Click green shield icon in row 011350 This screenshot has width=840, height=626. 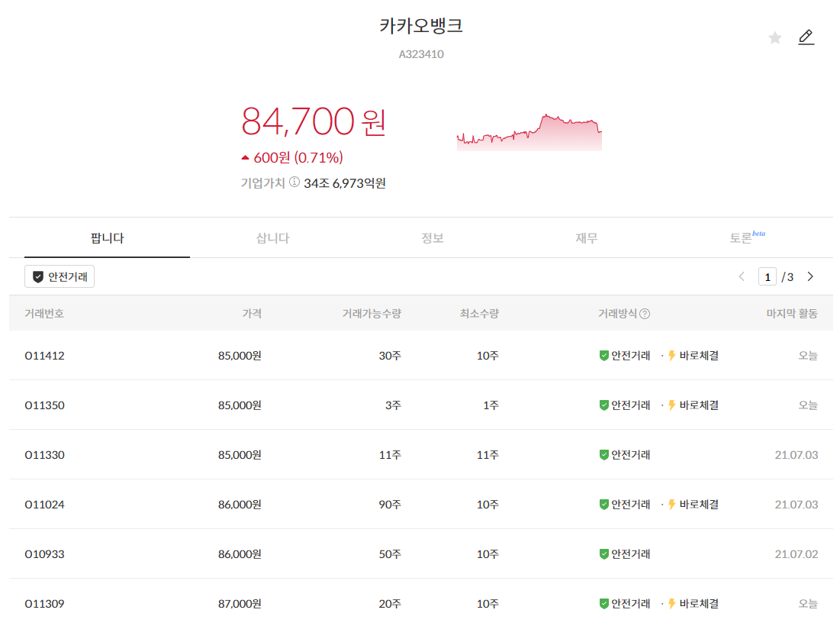tap(603, 405)
